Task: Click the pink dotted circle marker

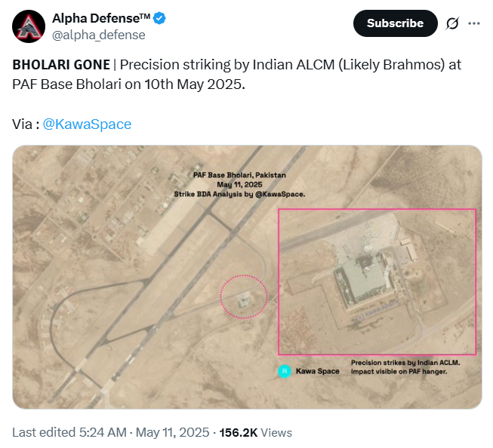Action: point(243,296)
